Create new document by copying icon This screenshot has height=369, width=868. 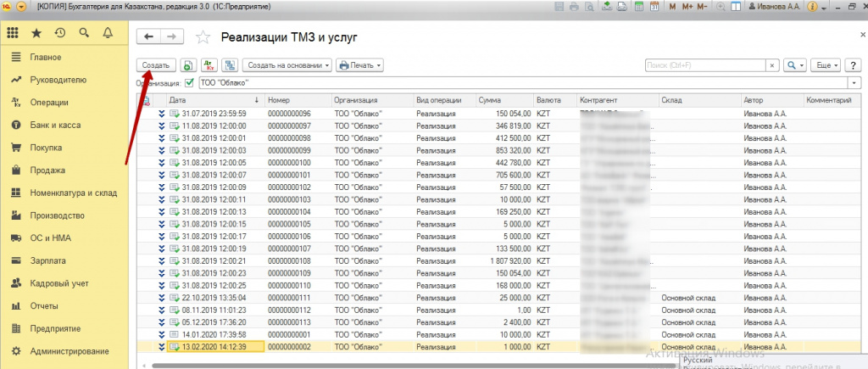(187, 65)
